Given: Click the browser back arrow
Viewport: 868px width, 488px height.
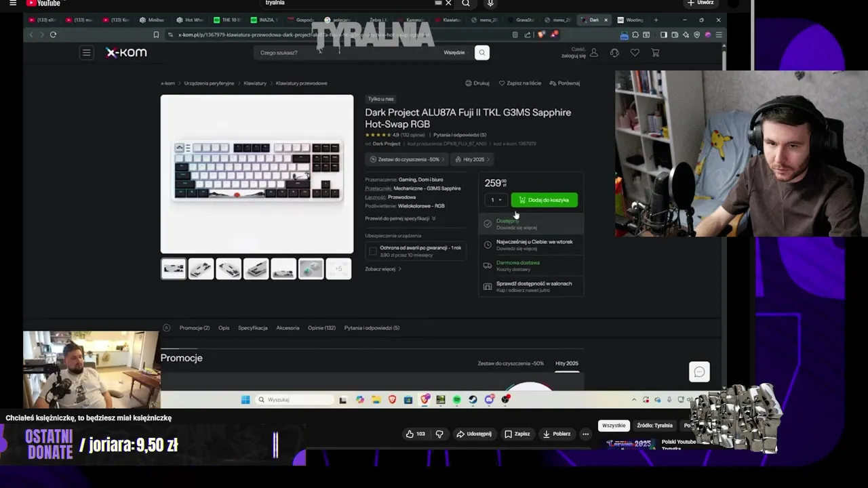Looking at the screenshot, I should pyautogui.click(x=31, y=35).
